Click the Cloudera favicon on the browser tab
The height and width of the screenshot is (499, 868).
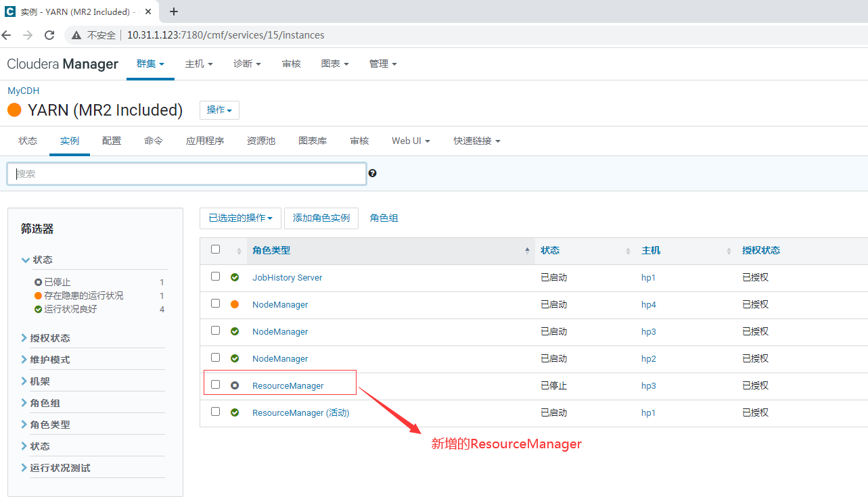[10, 11]
